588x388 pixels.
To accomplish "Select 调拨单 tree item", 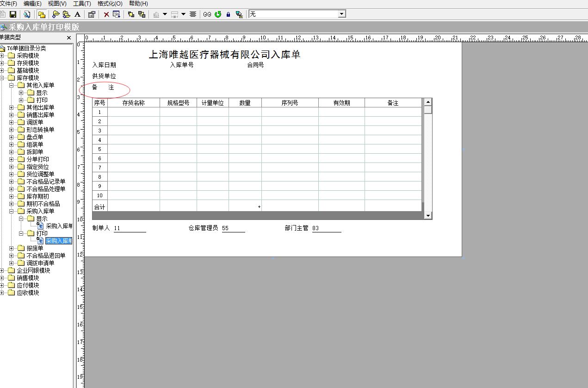I will [35, 122].
